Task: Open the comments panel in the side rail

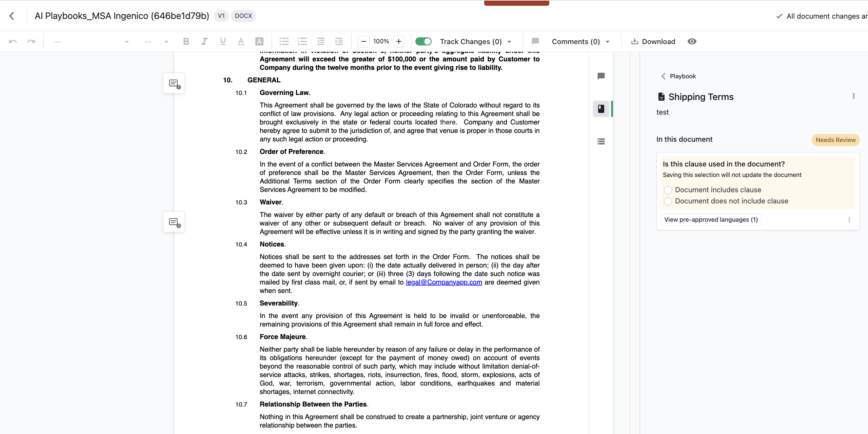Action: pyautogui.click(x=601, y=76)
